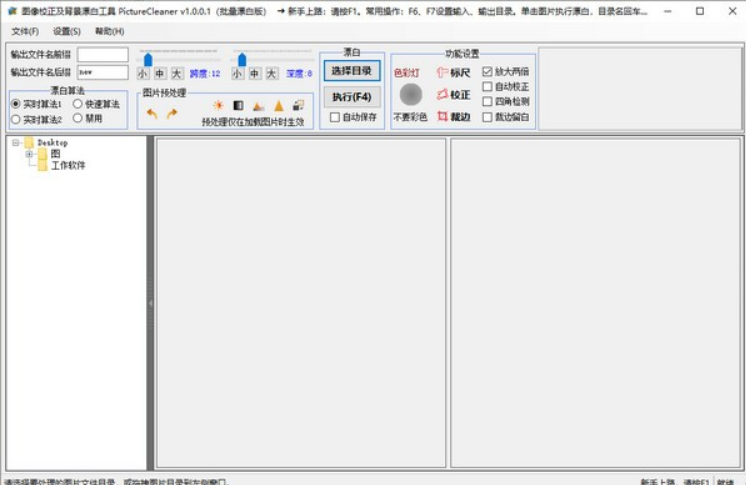This screenshot has width=746, height=485.
Task: Click the rotate left arrow icon
Action: 152,114
